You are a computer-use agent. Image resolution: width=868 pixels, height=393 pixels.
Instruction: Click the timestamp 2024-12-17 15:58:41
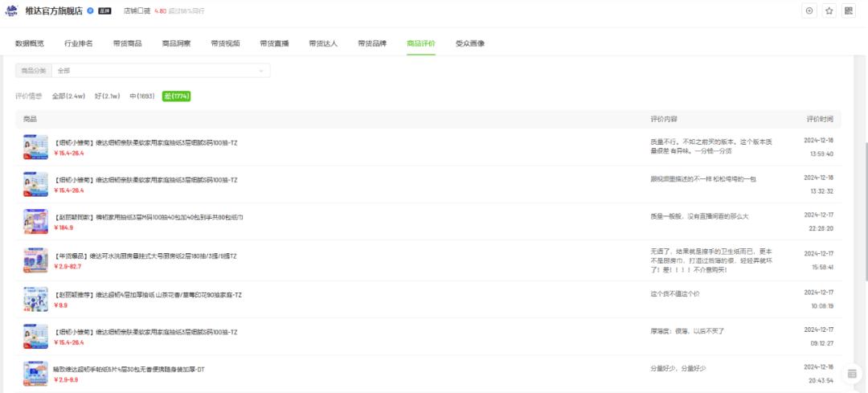pos(818,260)
